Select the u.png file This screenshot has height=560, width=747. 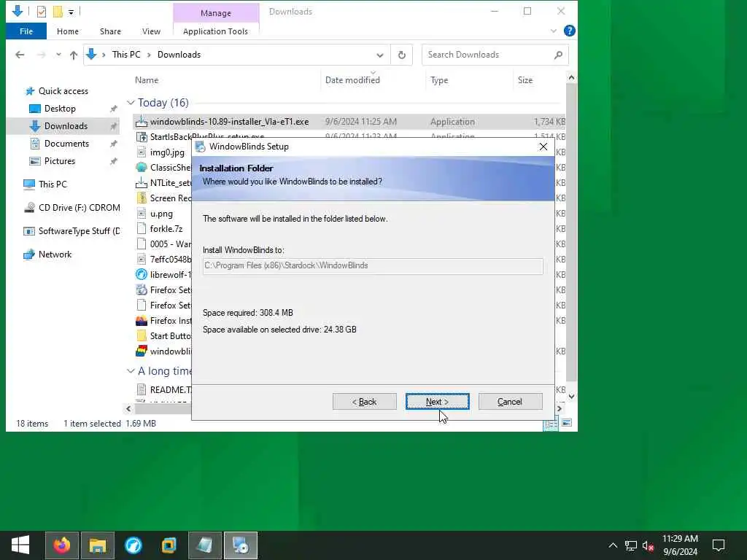(161, 214)
